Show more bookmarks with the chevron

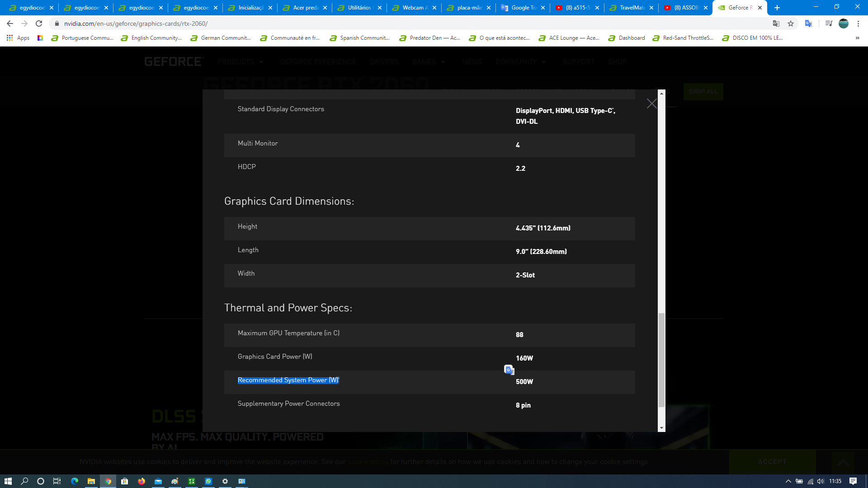click(857, 38)
